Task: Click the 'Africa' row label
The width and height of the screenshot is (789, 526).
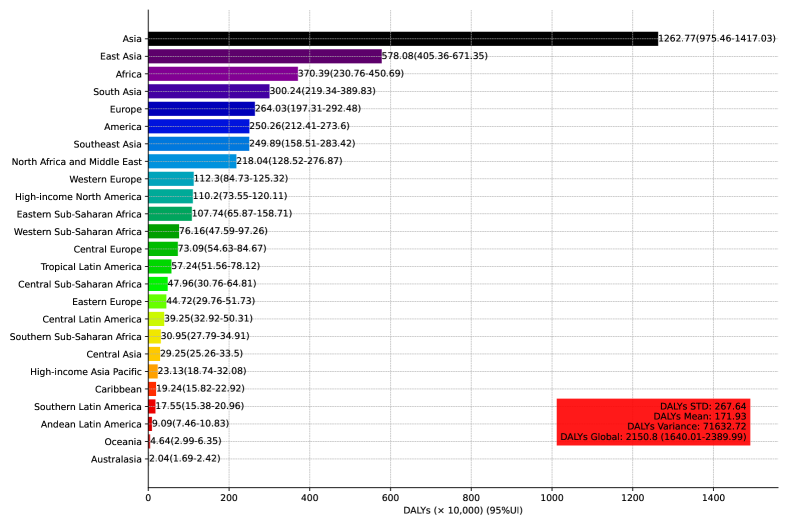Action: click(129, 74)
